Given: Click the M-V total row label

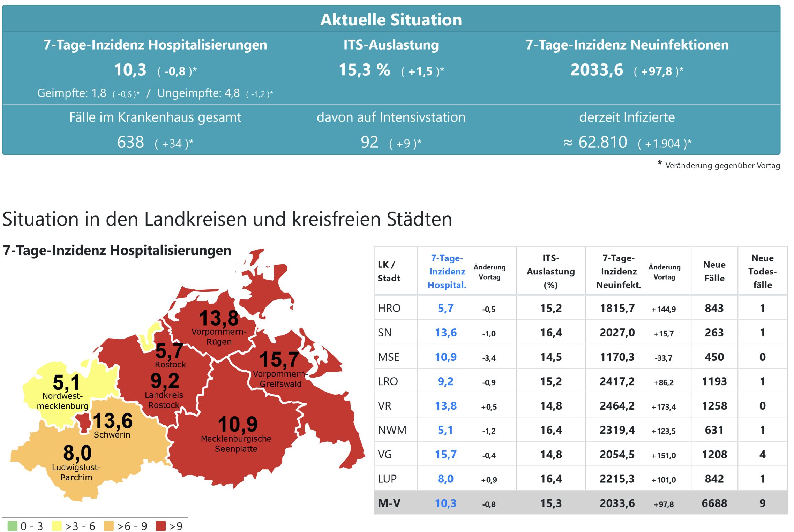Looking at the screenshot, I should pyautogui.click(x=389, y=503).
